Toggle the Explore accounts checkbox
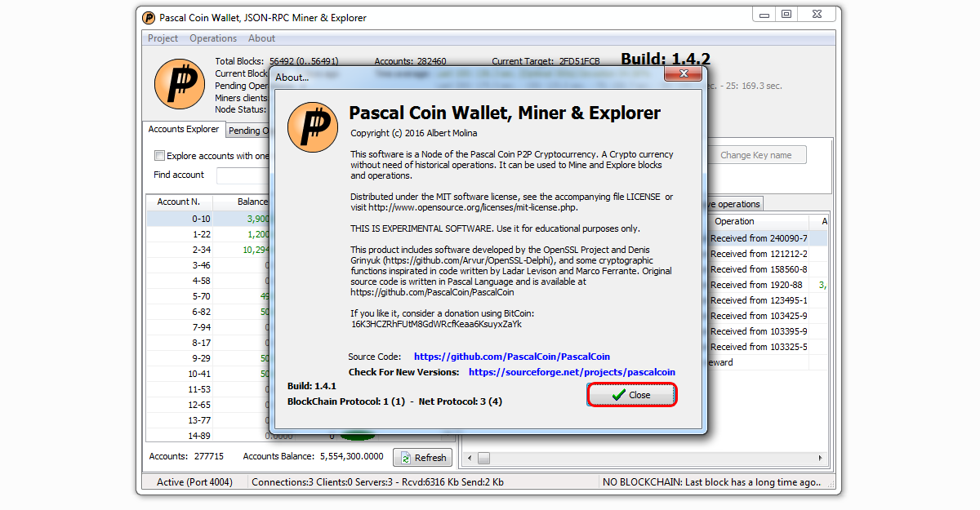This screenshot has height=510, width=980. click(x=160, y=156)
